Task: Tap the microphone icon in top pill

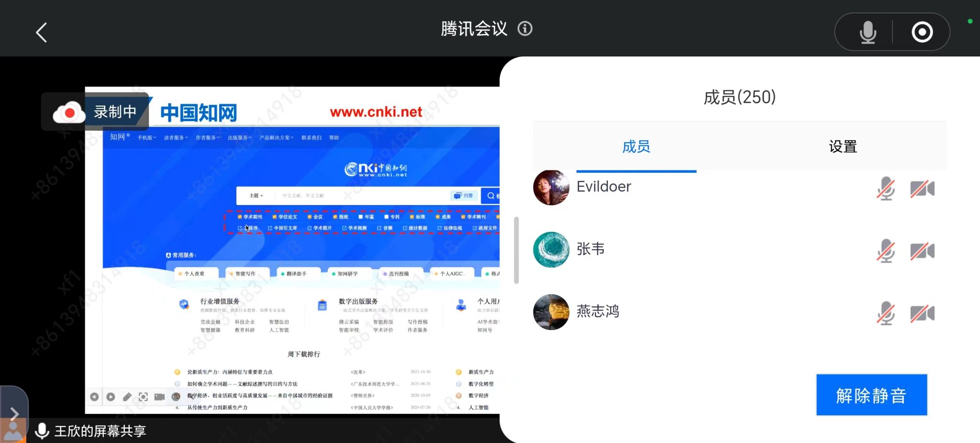Action: click(868, 33)
